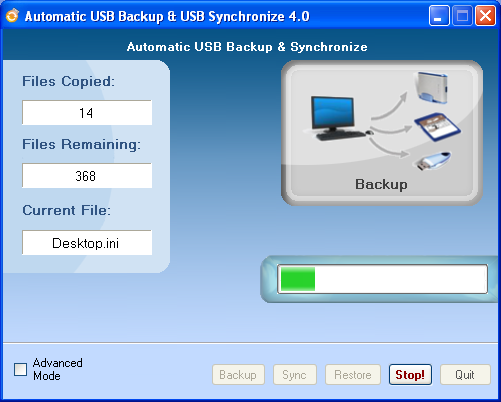Close the window with red X
Image resolution: width=501 pixels, height=402 pixels.
pyautogui.click(x=485, y=16)
